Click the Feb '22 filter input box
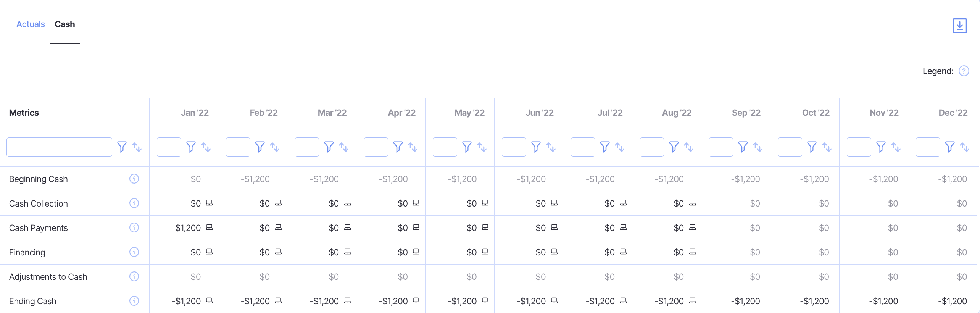This screenshot has width=980, height=313. [238, 147]
